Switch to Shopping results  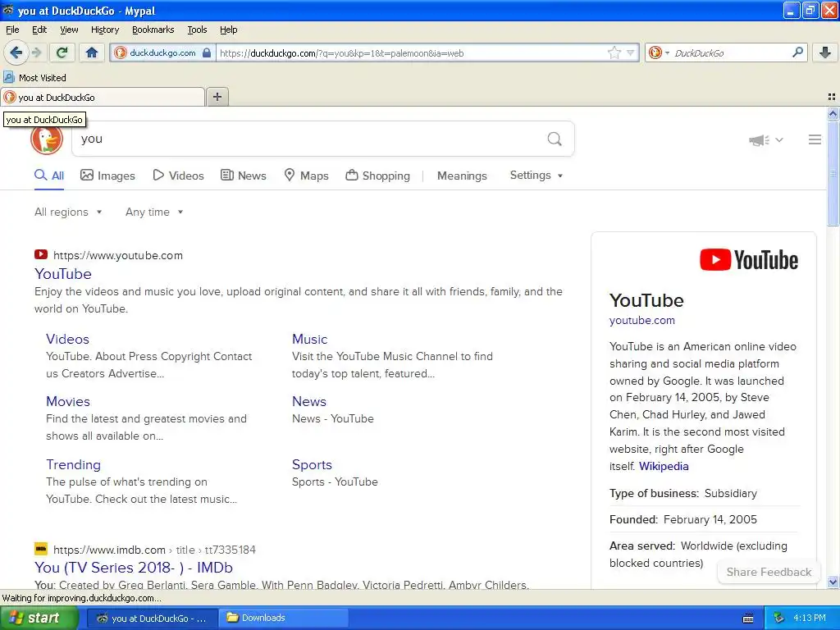point(377,176)
